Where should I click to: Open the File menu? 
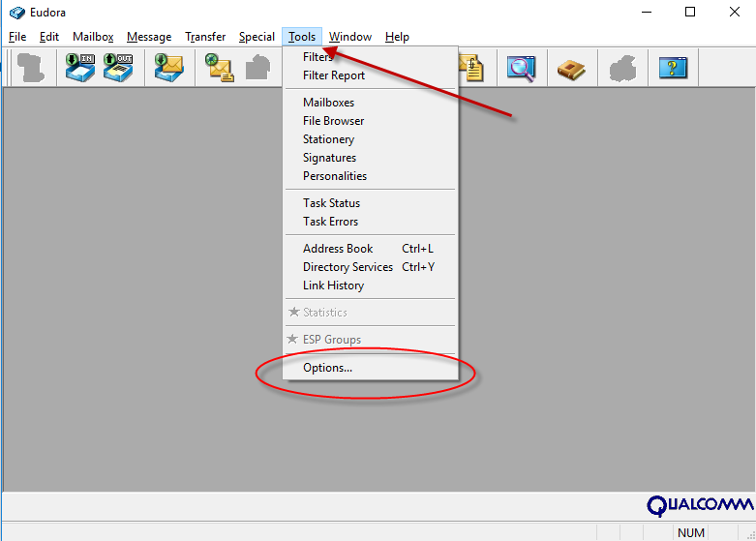click(17, 37)
